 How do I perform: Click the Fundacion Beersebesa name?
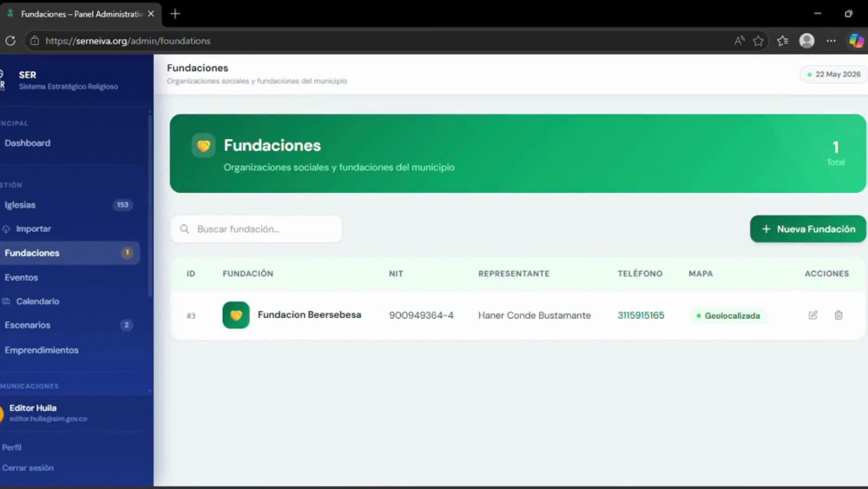pyautogui.click(x=310, y=314)
